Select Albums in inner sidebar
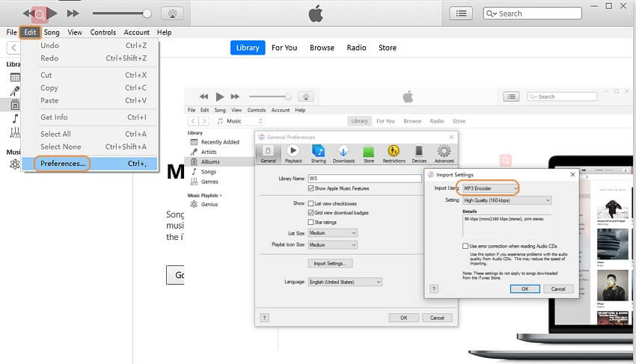Image resolution: width=636 pixels, height=364 pixels. (x=210, y=161)
